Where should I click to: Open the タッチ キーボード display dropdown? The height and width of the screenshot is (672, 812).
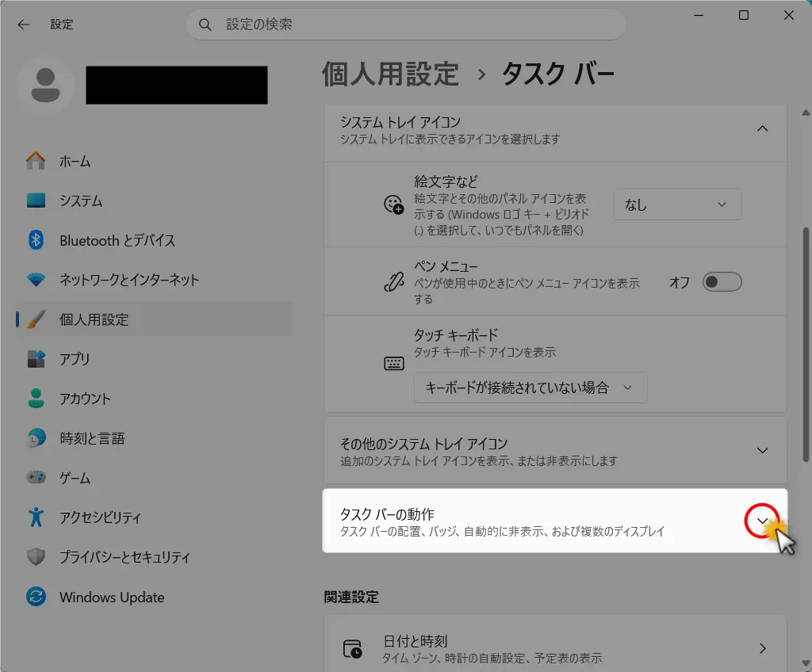(x=530, y=388)
